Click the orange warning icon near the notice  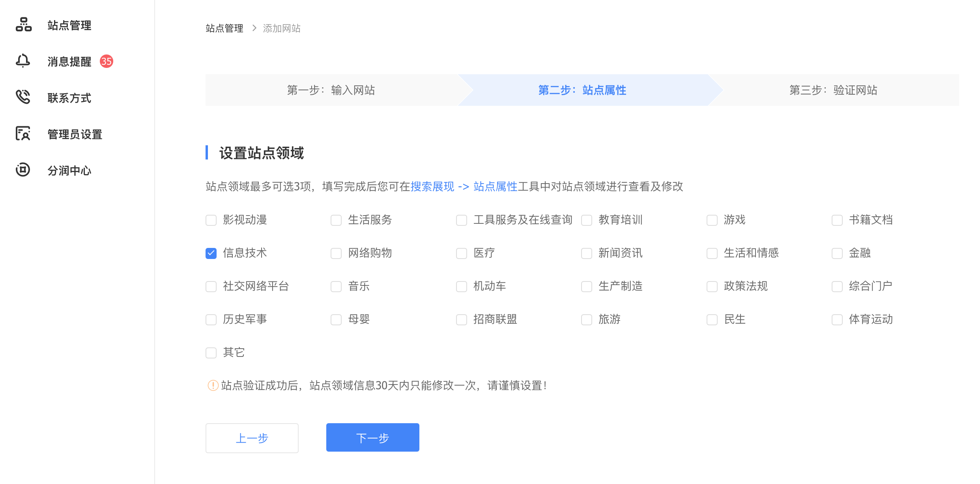213,386
